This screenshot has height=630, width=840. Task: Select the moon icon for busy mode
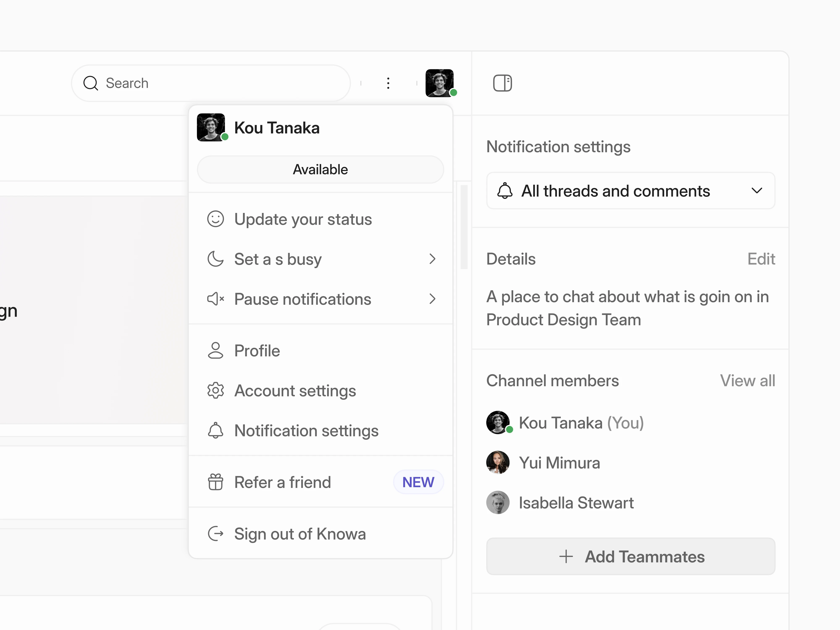216,259
